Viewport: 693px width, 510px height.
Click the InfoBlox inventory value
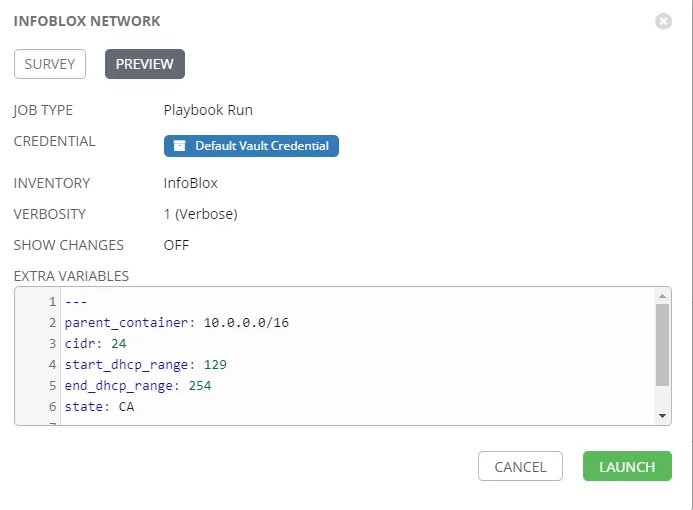190,183
